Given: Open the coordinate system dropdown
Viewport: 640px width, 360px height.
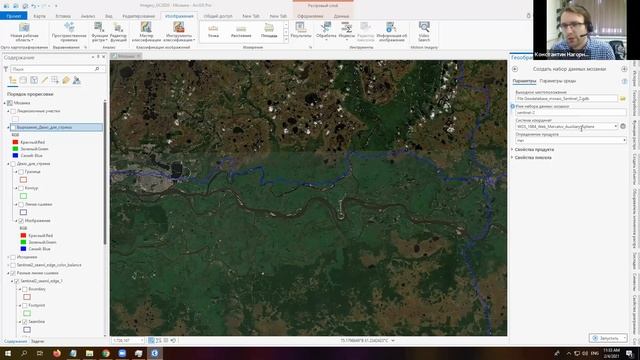Looking at the screenshot, I should tap(616, 127).
